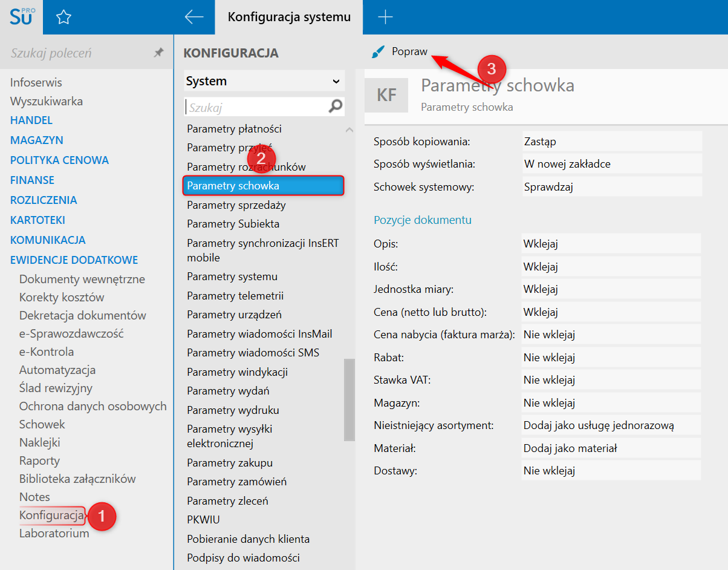Click the Popraw brush icon
The height and width of the screenshot is (570, 728).
378,53
